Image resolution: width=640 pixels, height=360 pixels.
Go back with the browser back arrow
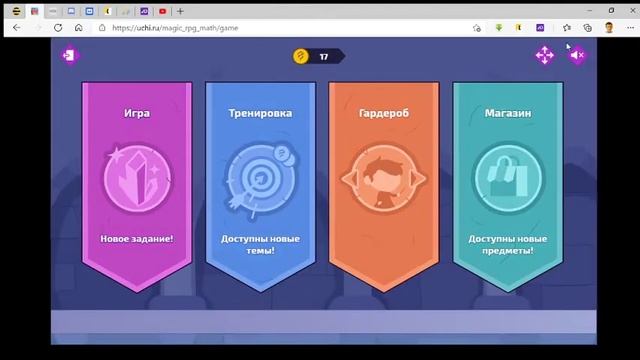16,28
